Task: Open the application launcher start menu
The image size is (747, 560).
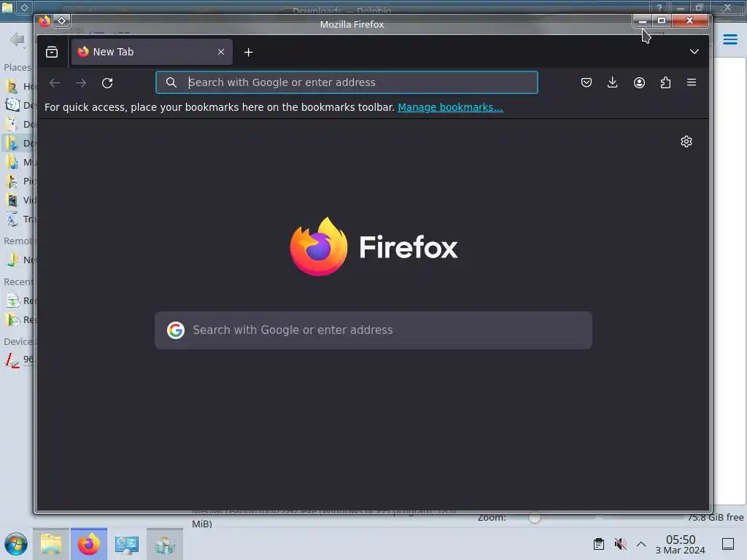Action: pyautogui.click(x=16, y=544)
